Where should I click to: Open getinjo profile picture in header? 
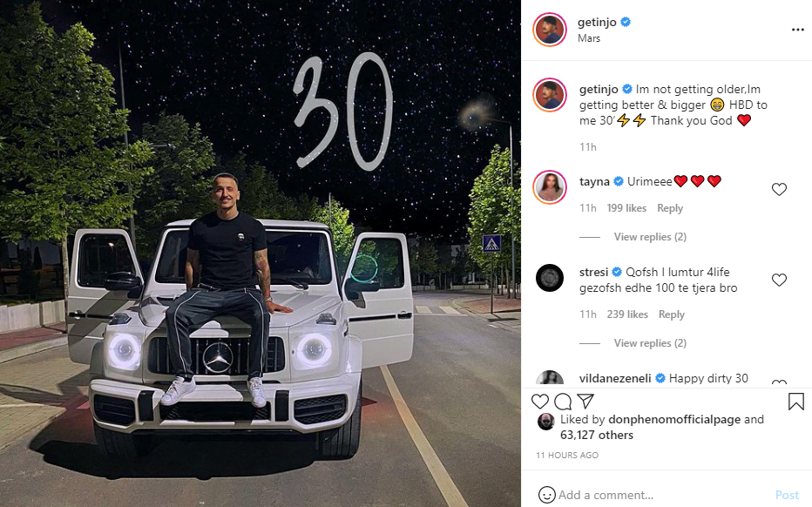tap(550, 30)
